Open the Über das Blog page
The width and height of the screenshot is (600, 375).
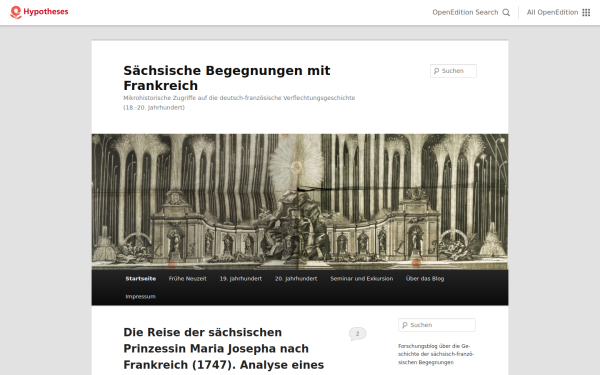point(425,279)
